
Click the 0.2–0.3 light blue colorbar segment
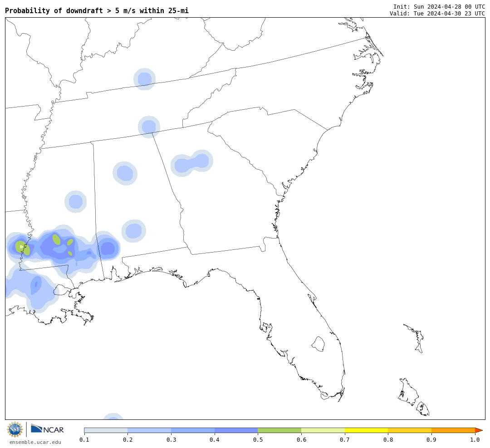pyautogui.click(x=149, y=430)
